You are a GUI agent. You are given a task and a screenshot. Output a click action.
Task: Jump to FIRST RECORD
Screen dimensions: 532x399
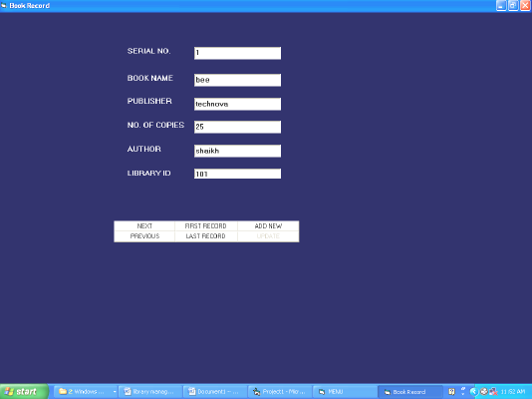click(x=205, y=226)
